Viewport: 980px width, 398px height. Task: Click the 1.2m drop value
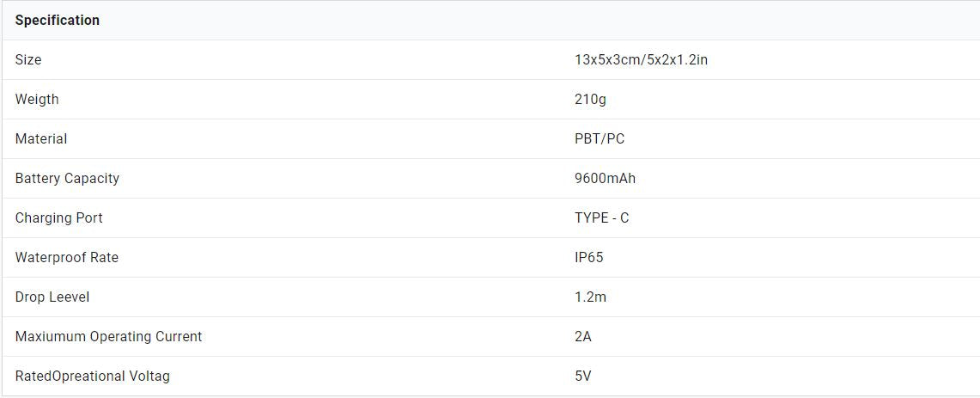[x=590, y=297]
